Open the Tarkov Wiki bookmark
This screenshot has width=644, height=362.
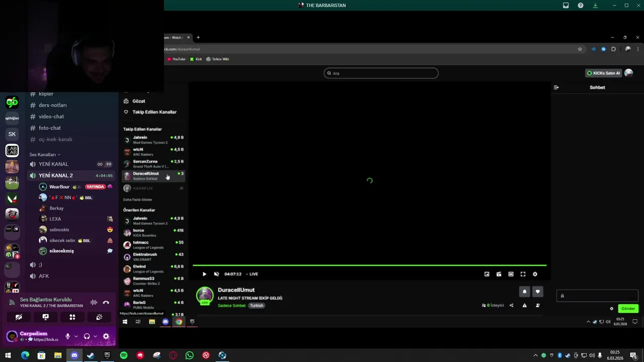pyautogui.click(x=217, y=59)
